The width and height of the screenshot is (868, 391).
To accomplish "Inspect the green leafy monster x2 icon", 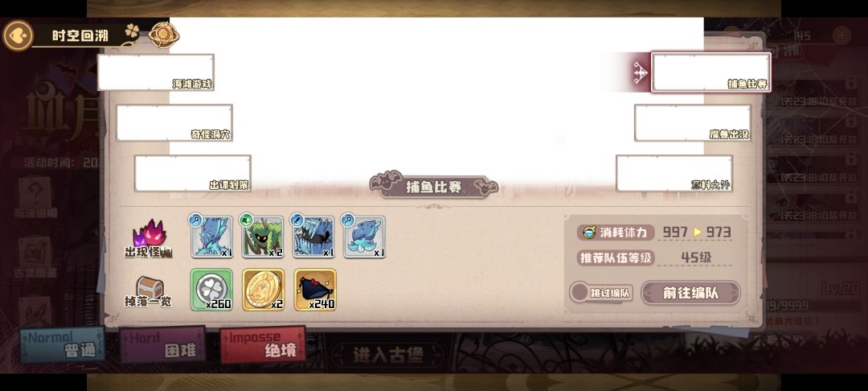I will pyautogui.click(x=262, y=237).
